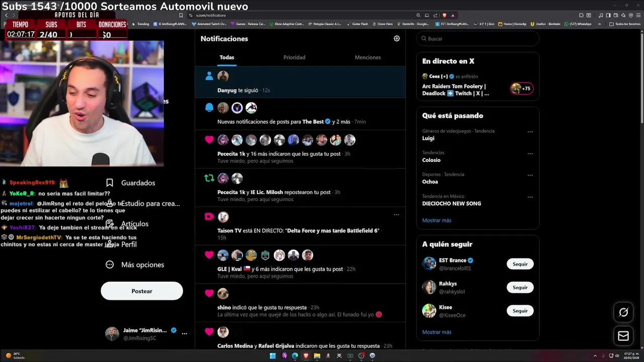
Task: Follow Rahkys with Seguir button
Action: click(x=520, y=288)
